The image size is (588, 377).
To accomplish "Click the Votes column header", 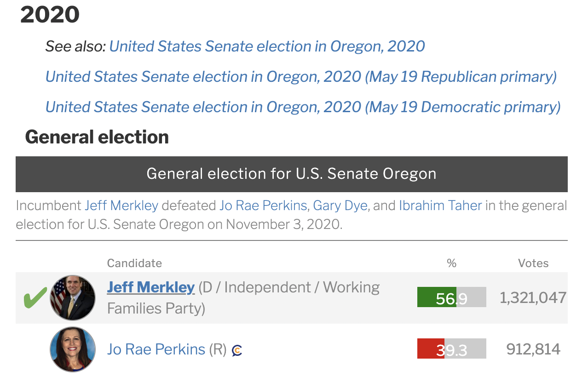I will coord(533,263).
